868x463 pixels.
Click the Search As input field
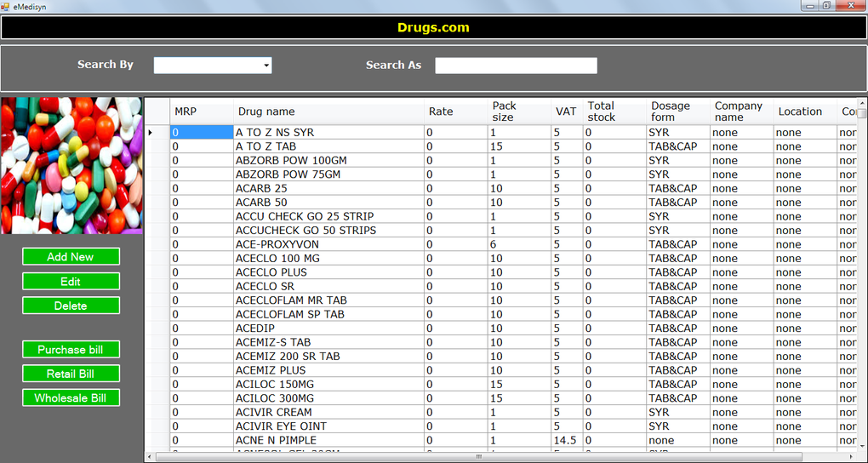(516, 66)
